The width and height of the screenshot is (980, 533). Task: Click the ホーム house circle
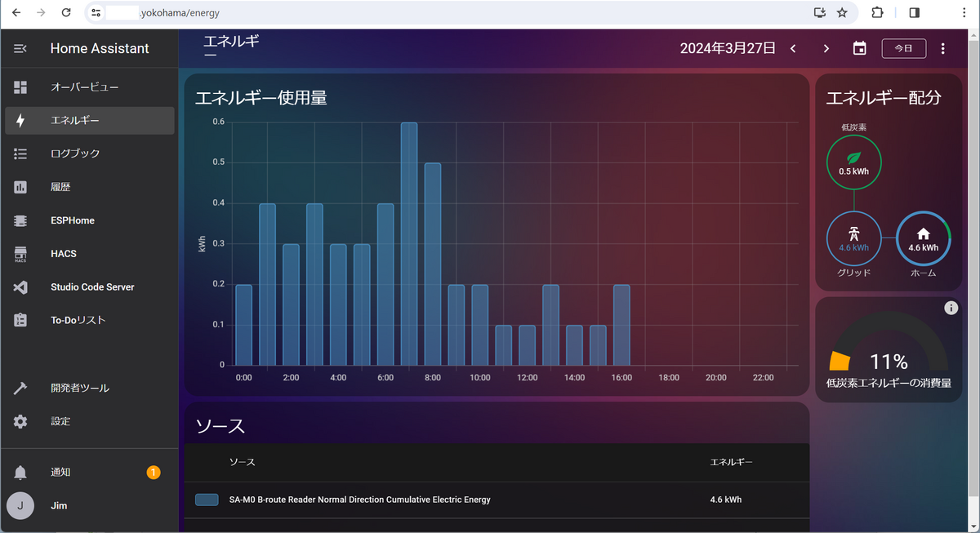tap(924, 238)
